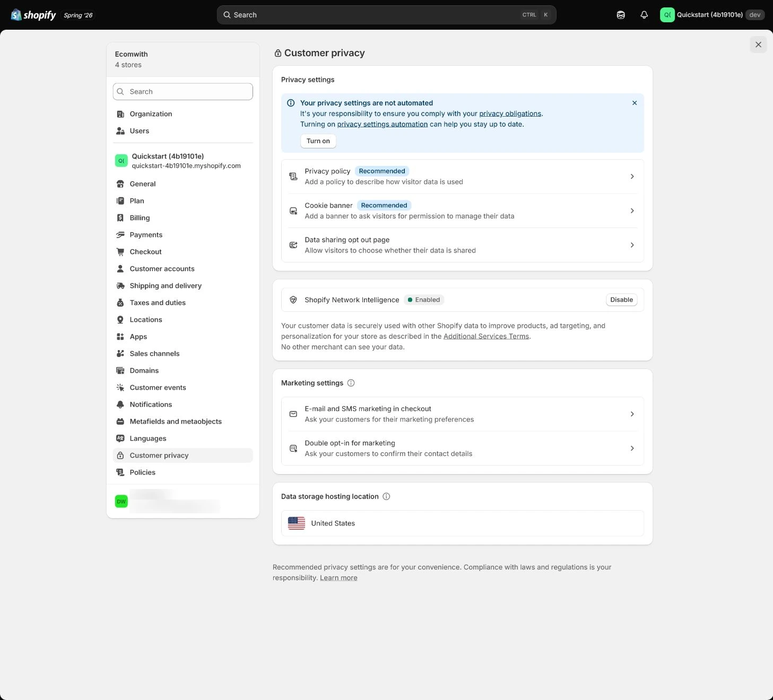The image size is (773, 700).
Task: Go to Users settings
Action: 183,131
